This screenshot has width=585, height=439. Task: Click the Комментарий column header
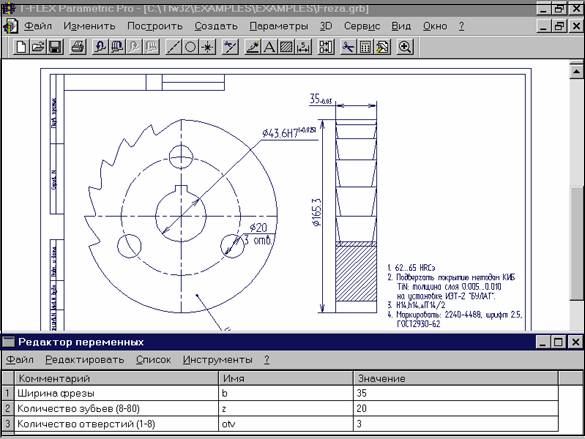[x=116, y=378]
